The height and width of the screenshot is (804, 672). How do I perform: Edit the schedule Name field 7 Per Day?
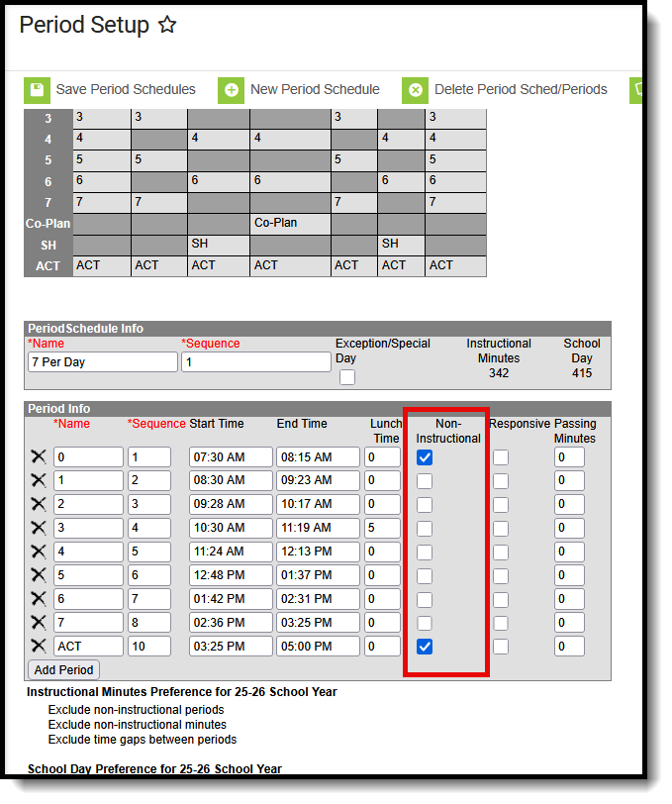pyautogui.click(x=103, y=362)
